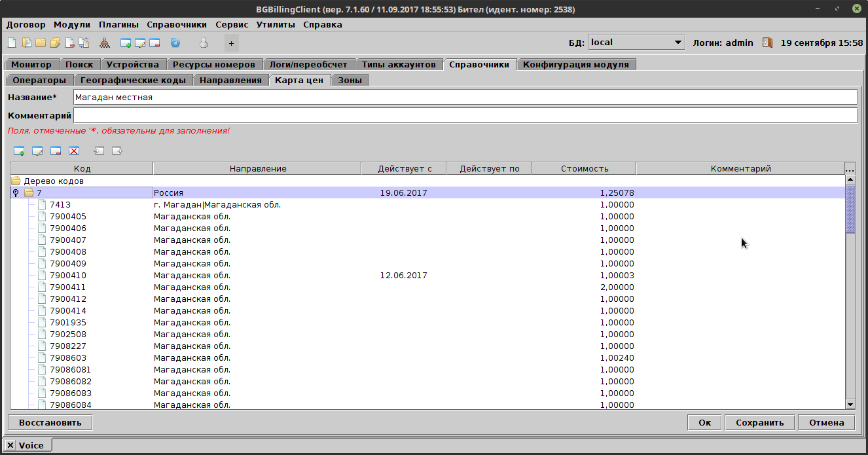Delete entry with the red X icon
Image resolution: width=868 pixels, height=455 pixels.
(x=74, y=151)
